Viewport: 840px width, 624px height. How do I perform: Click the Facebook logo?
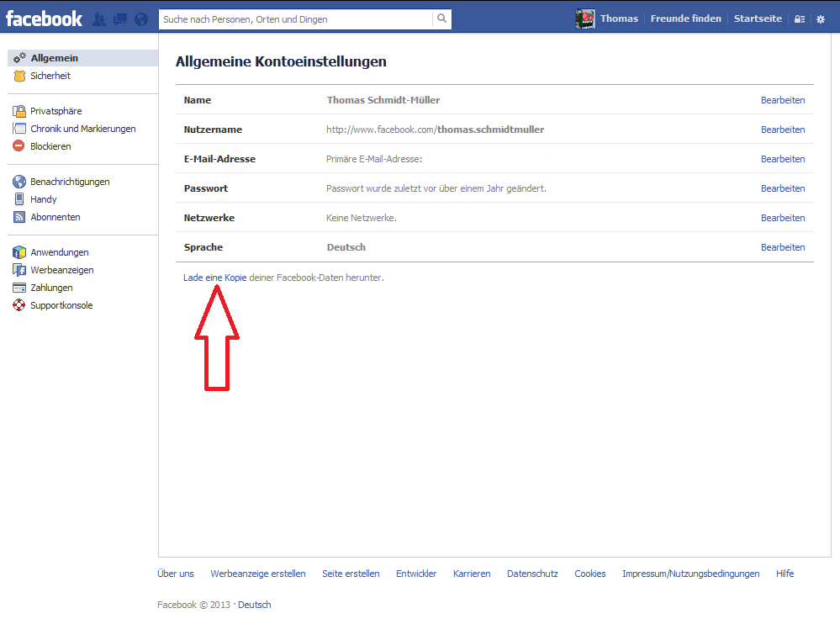click(44, 19)
